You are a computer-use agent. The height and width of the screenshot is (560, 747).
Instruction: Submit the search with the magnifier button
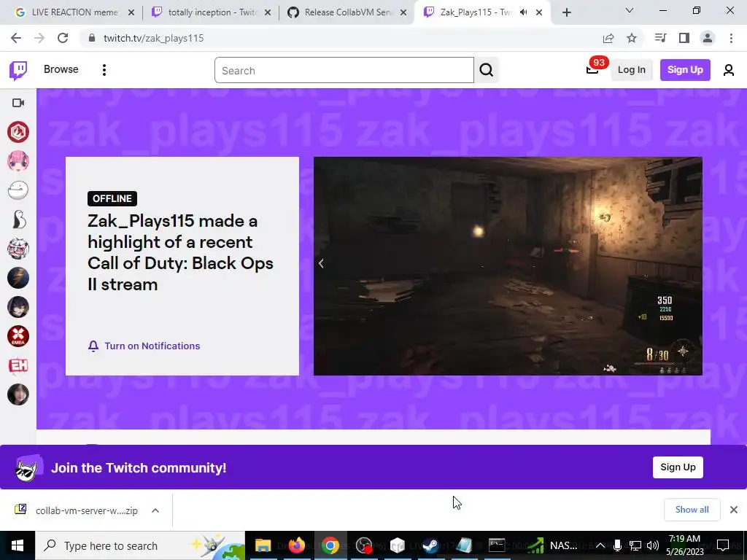487,70
